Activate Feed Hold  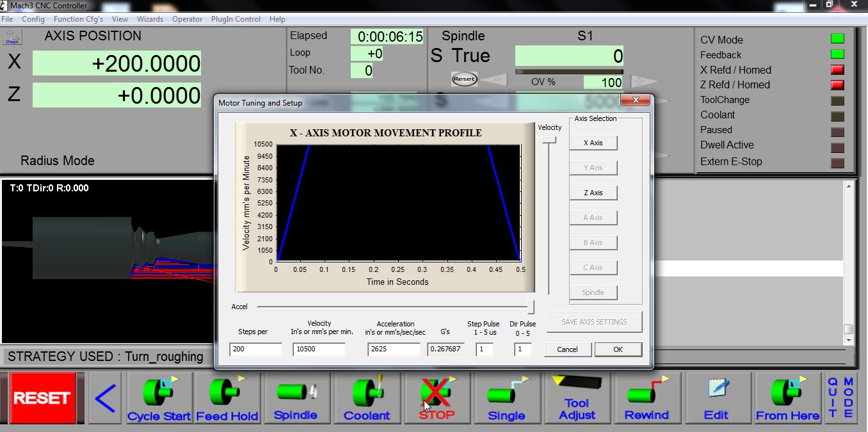(x=227, y=398)
